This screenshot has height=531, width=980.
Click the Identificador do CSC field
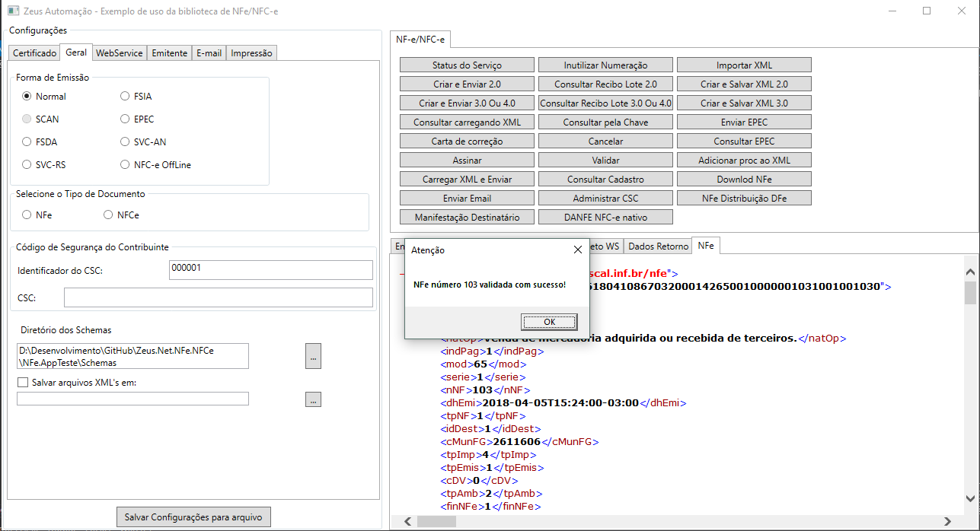pyautogui.click(x=271, y=270)
